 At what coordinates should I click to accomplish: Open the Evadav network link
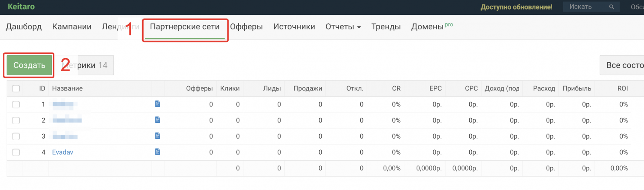(63, 152)
